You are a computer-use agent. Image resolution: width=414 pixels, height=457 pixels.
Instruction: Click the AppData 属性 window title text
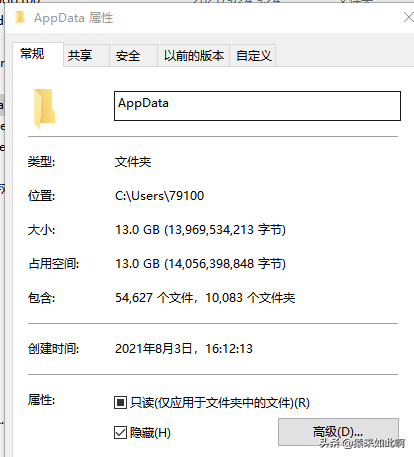point(74,18)
